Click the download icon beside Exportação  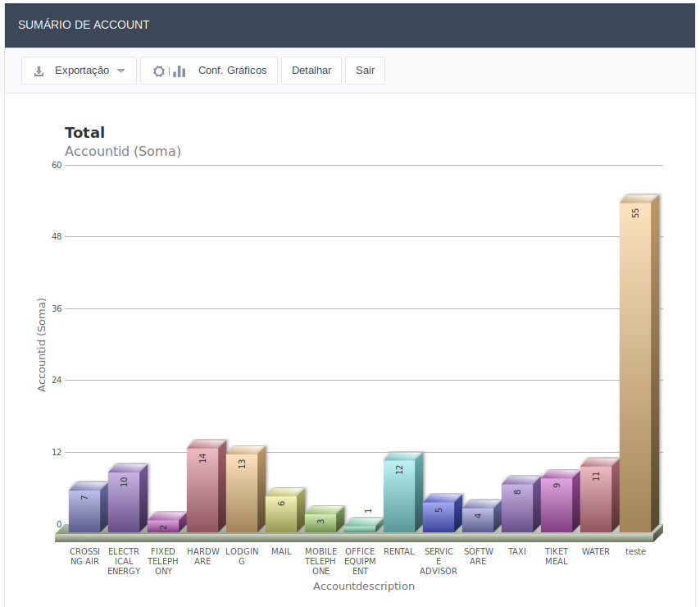(x=39, y=71)
